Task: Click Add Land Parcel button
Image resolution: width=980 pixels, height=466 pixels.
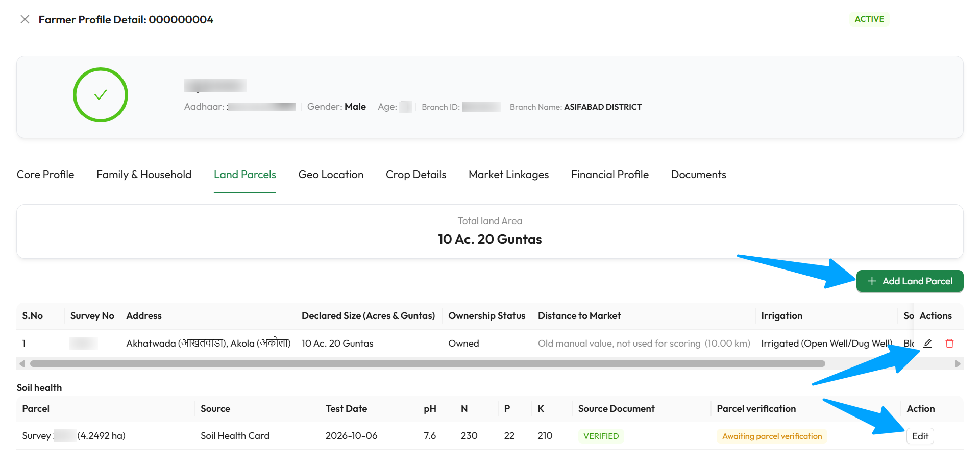Action: (x=910, y=281)
